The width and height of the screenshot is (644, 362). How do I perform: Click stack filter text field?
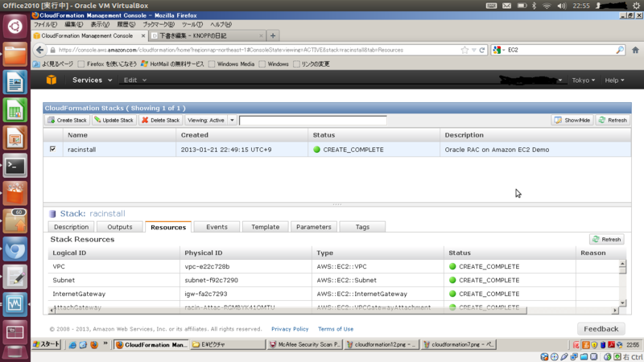pos(312,120)
